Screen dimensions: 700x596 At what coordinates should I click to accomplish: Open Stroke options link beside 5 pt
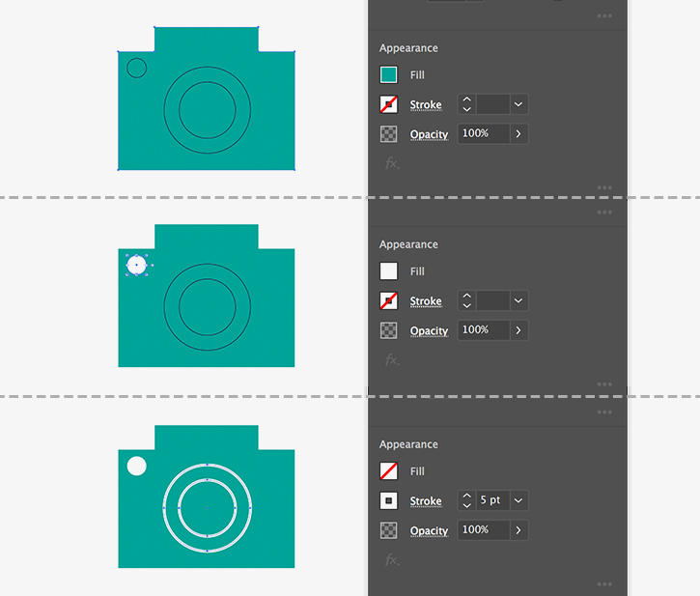[426, 501]
